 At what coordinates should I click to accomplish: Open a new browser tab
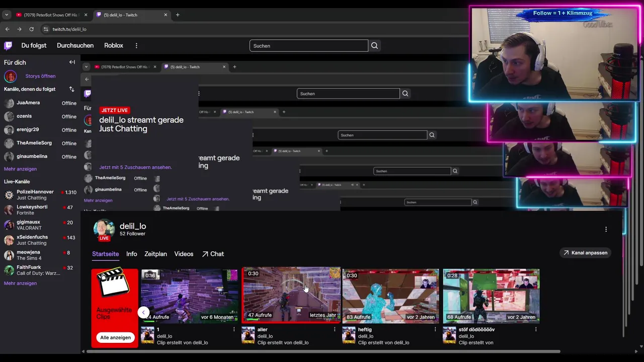(x=178, y=15)
